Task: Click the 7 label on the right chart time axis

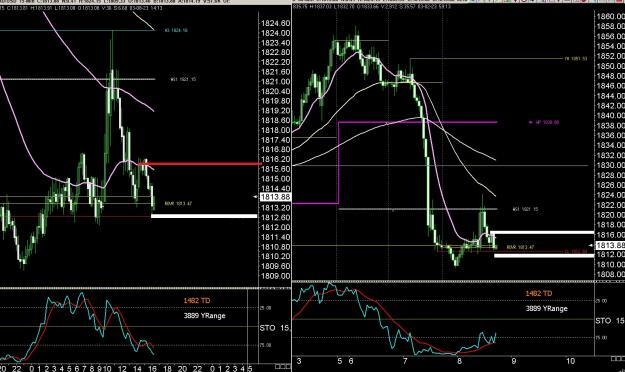Action: pyautogui.click(x=405, y=361)
